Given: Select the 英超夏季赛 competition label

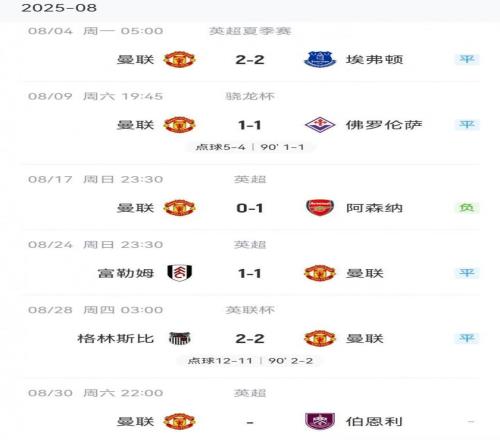Looking at the screenshot, I should click(250, 31).
